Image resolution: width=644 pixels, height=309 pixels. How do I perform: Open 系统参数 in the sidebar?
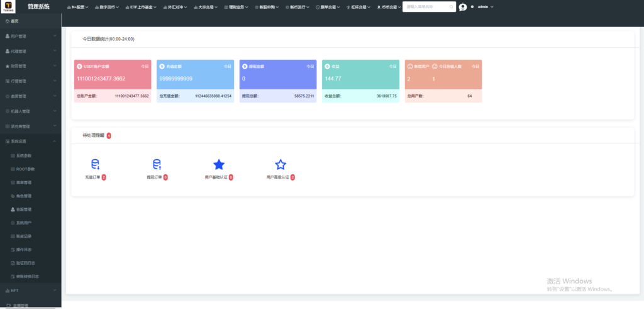[31, 155]
